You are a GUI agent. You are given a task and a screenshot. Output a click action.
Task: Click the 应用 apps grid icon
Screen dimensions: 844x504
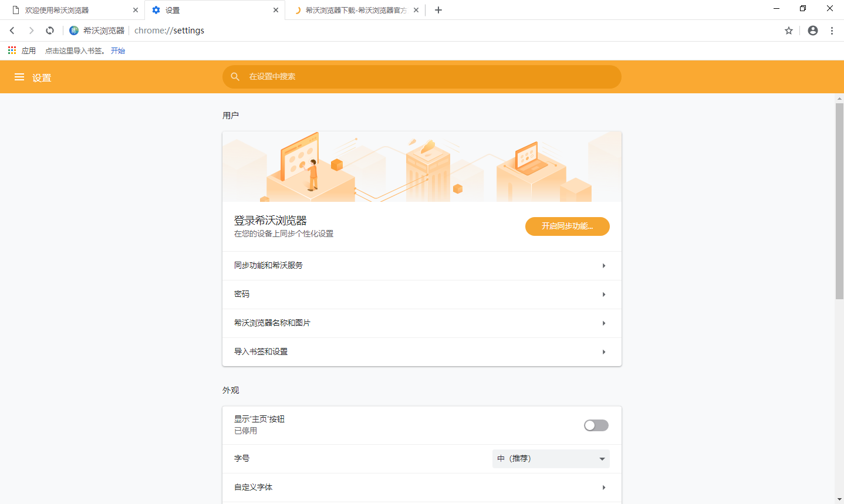pos(11,50)
